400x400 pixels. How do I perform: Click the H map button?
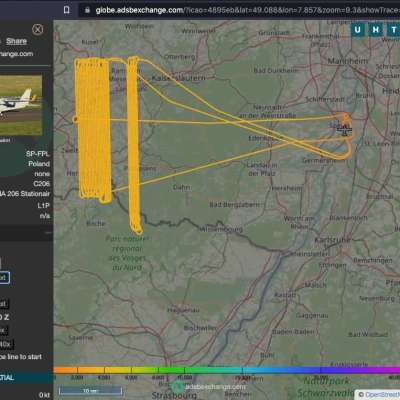click(375, 30)
